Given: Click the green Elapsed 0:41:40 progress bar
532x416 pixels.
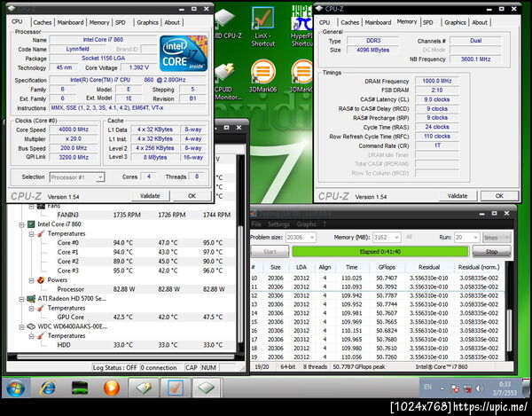Looking at the screenshot, I should point(380,251).
